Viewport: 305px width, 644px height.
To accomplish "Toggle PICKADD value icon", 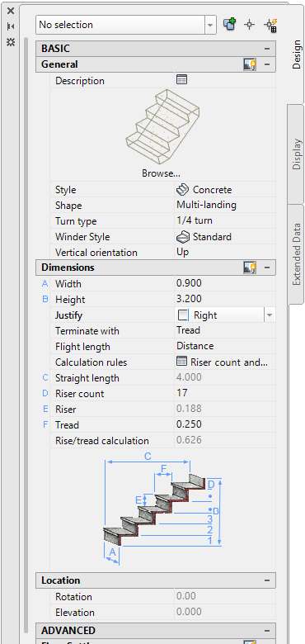I will 229,25.
